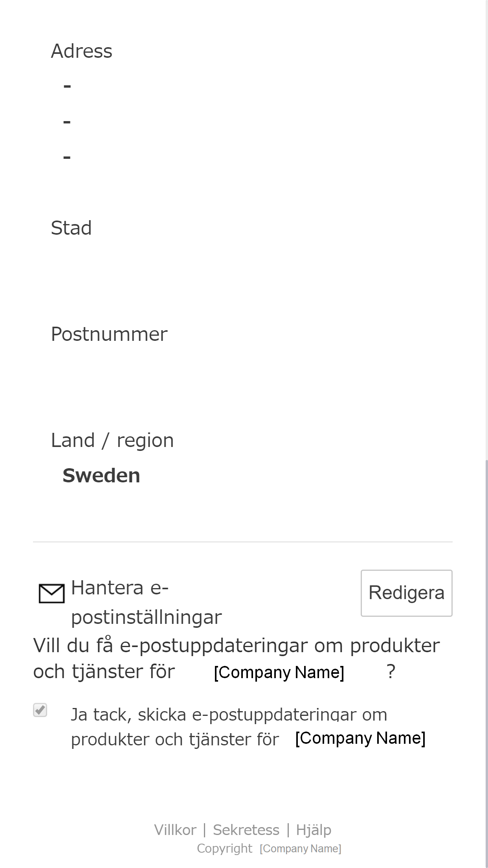Click the Postnummer field label
Viewport: 488px width, 868px height.
pos(109,334)
